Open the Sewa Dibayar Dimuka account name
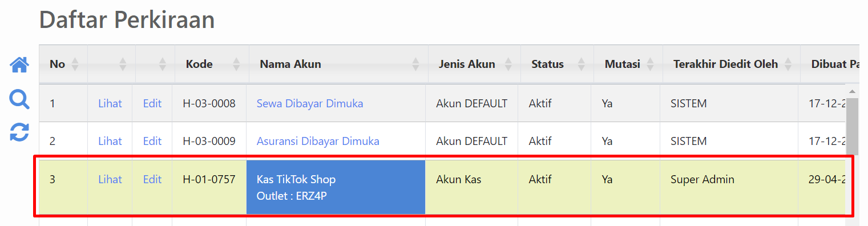The image size is (868, 226). [310, 103]
